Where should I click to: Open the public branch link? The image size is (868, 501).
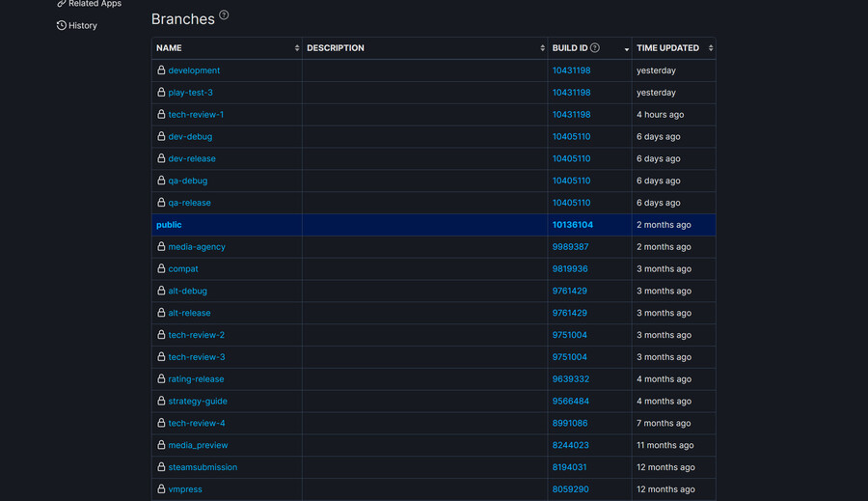169,225
